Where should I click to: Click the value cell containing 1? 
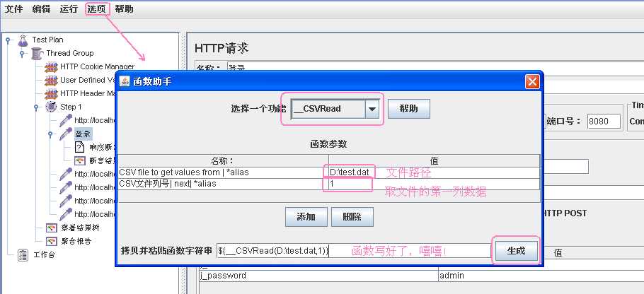pyautogui.click(x=434, y=184)
